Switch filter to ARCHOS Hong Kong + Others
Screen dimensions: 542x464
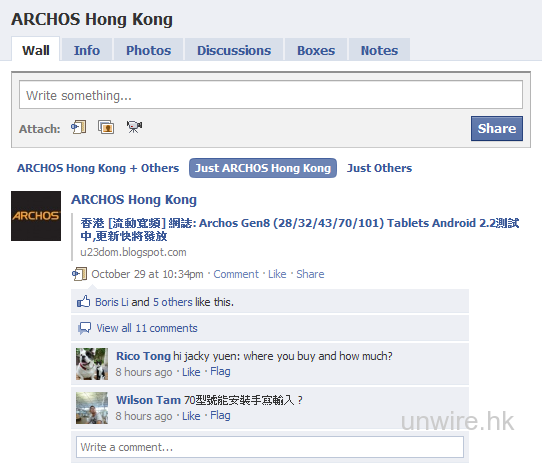(98, 168)
